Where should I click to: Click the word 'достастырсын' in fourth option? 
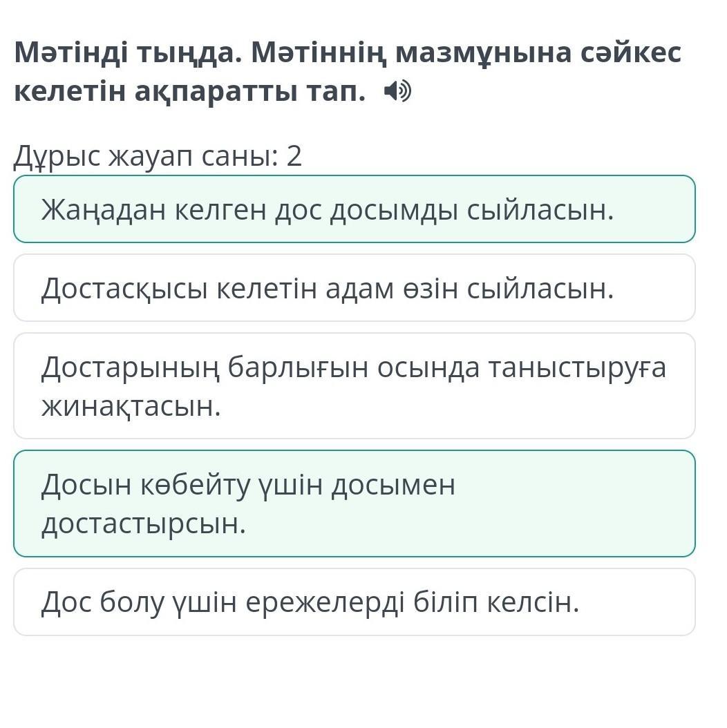144,524
